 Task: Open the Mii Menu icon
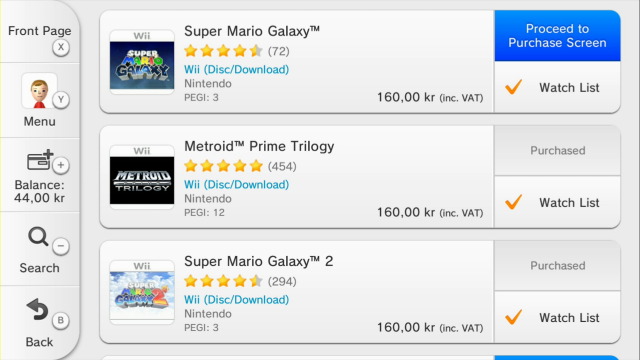click(39, 91)
